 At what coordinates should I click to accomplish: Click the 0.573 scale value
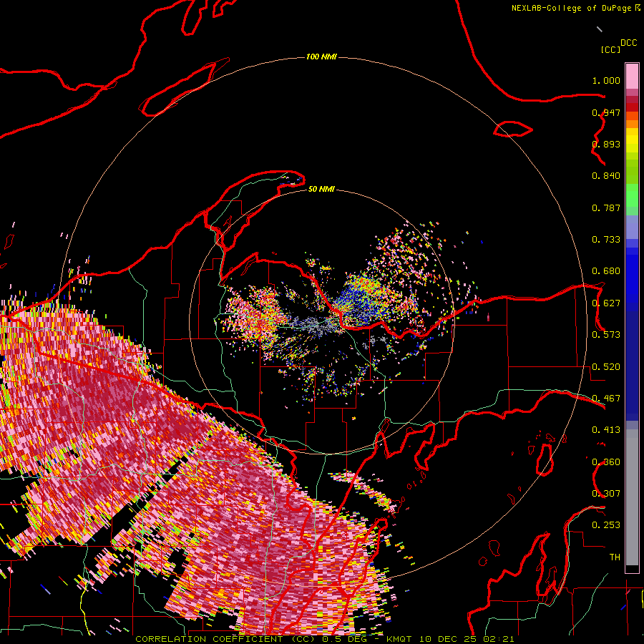pos(606,335)
